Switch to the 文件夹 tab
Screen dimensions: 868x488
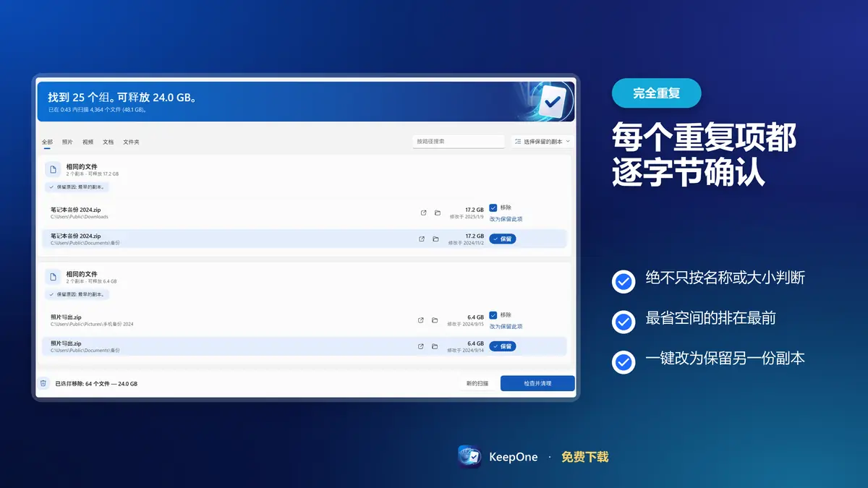(x=131, y=142)
